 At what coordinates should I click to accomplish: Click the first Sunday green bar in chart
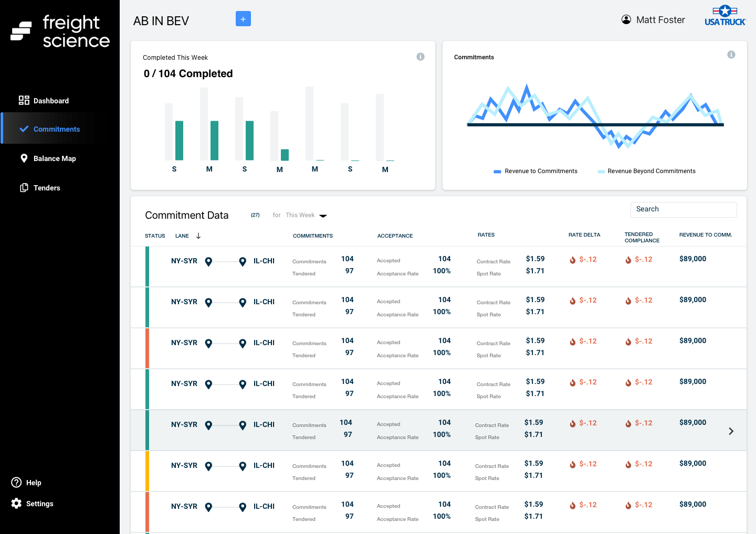click(x=179, y=141)
